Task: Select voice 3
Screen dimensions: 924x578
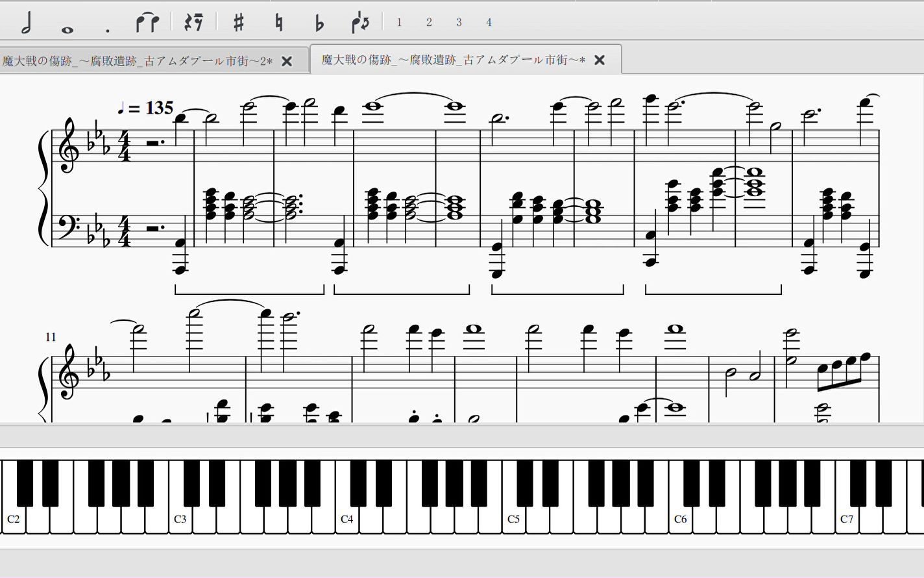Action: 459,23
